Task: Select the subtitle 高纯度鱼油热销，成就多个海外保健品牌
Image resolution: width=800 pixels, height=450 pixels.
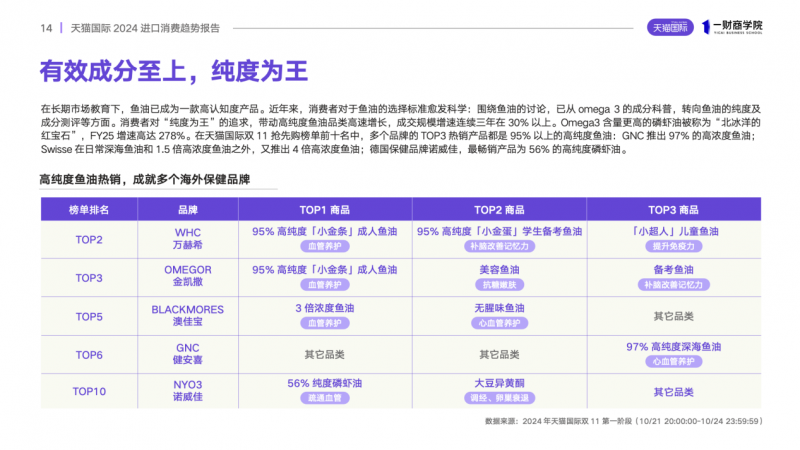Action: point(145,180)
